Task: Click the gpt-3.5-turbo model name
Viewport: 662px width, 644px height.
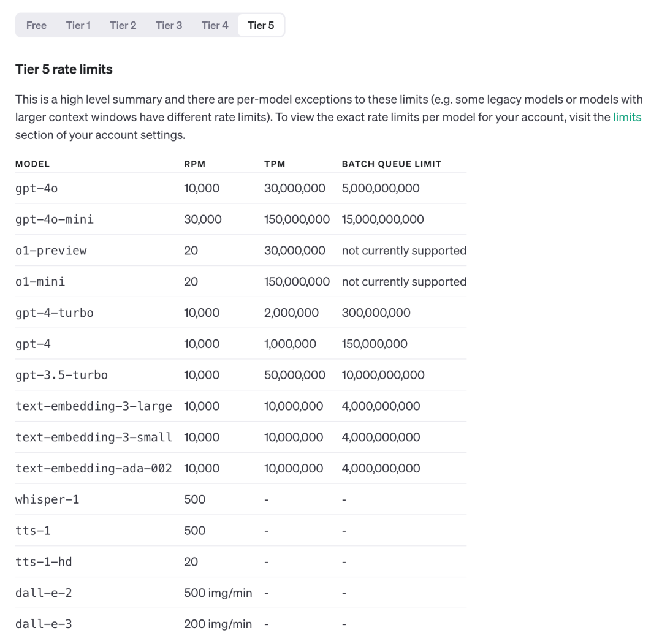Action: 61,375
